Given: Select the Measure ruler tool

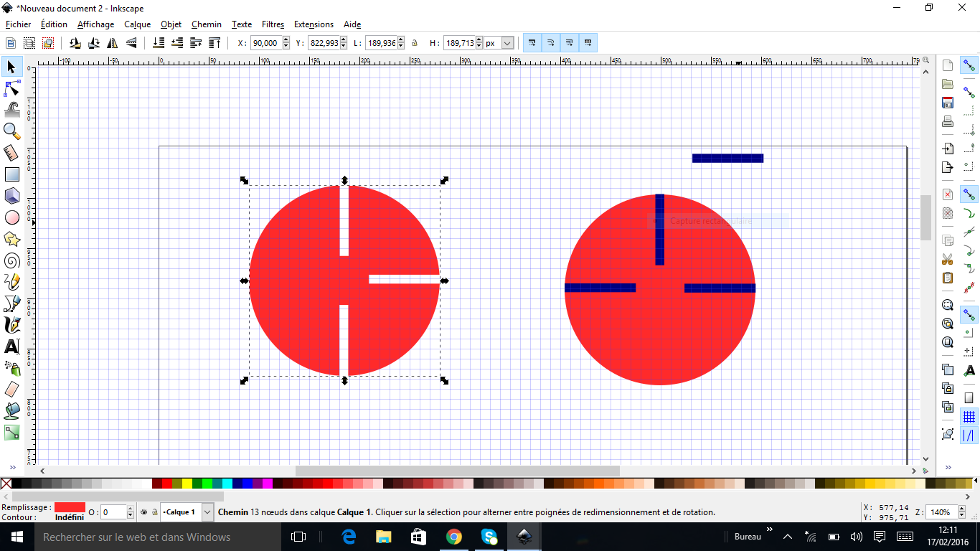Looking at the screenshot, I should tap(11, 153).
